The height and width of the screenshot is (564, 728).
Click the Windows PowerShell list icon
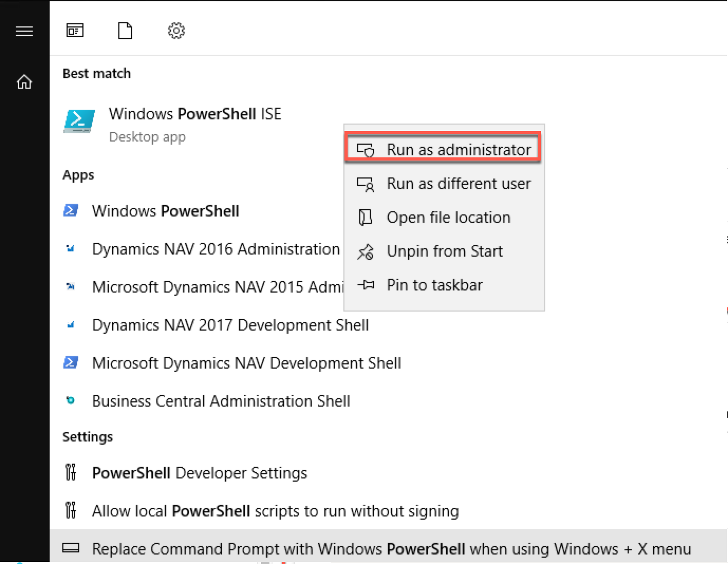71,211
